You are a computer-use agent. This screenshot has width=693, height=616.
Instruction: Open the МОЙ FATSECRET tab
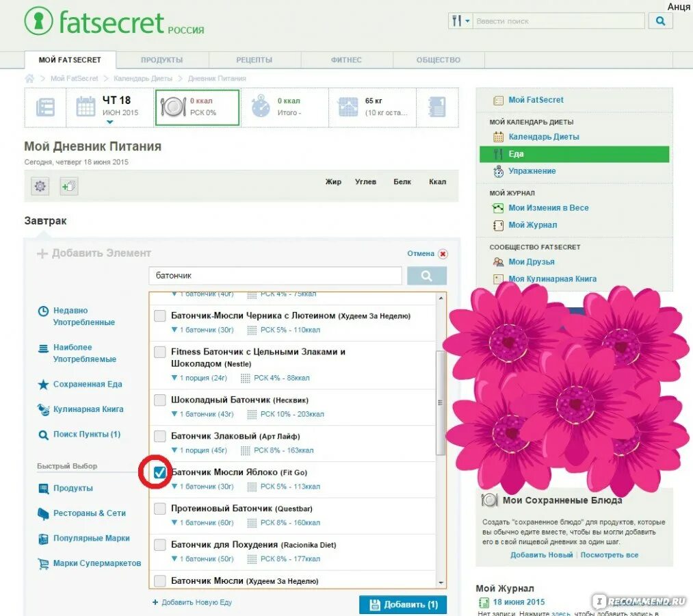click(70, 60)
